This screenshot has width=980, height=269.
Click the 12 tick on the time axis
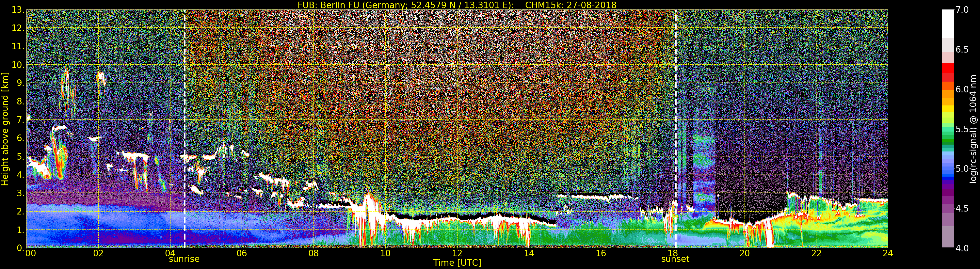click(457, 253)
